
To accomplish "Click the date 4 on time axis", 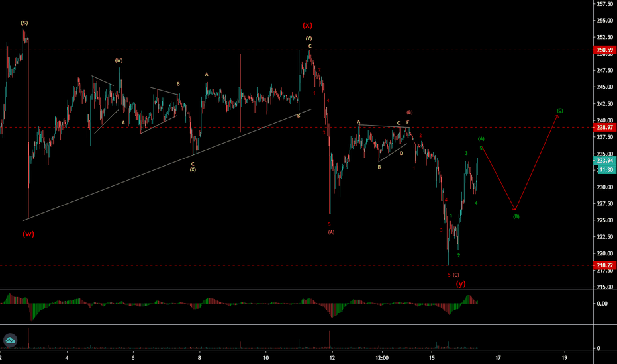I will 67,358.
